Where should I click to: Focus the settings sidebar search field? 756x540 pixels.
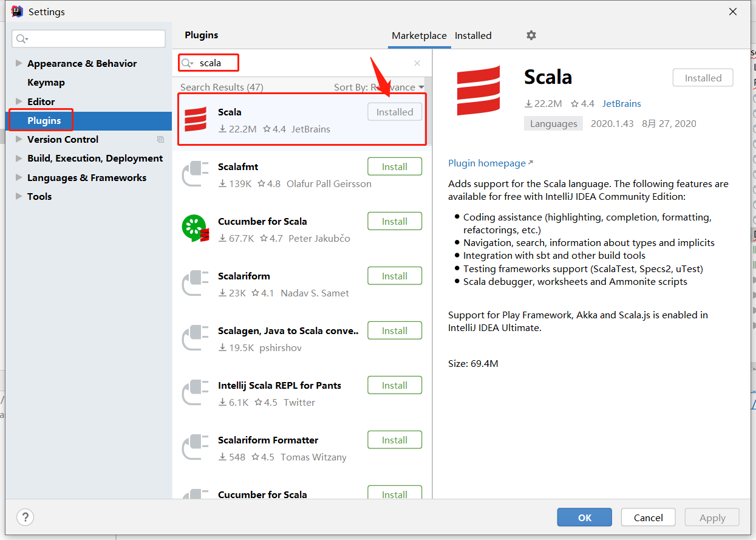pos(89,39)
